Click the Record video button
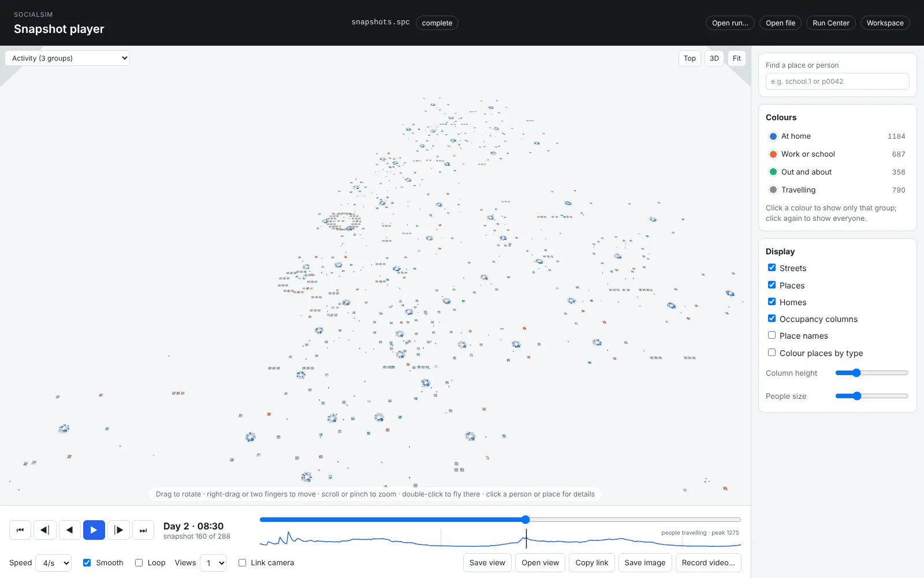The width and height of the screenshot is (924, 578). [709, 563]
